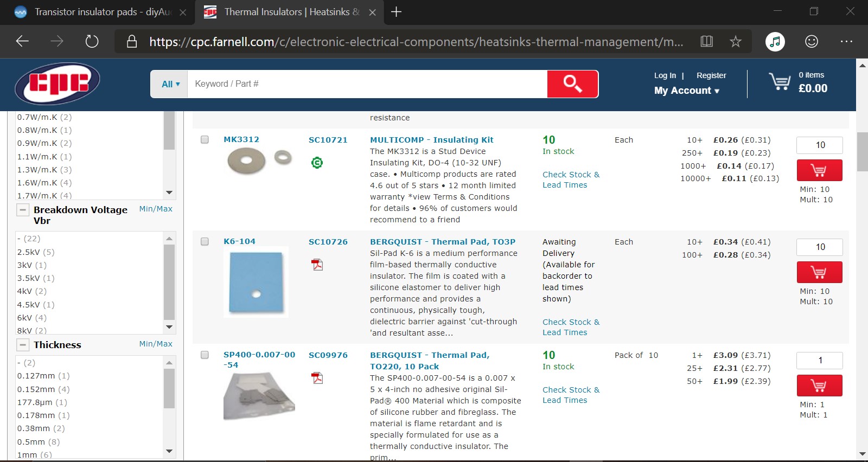Click the Register link
The width and height of the screenshot is (868, 462).
coord(711,75)
